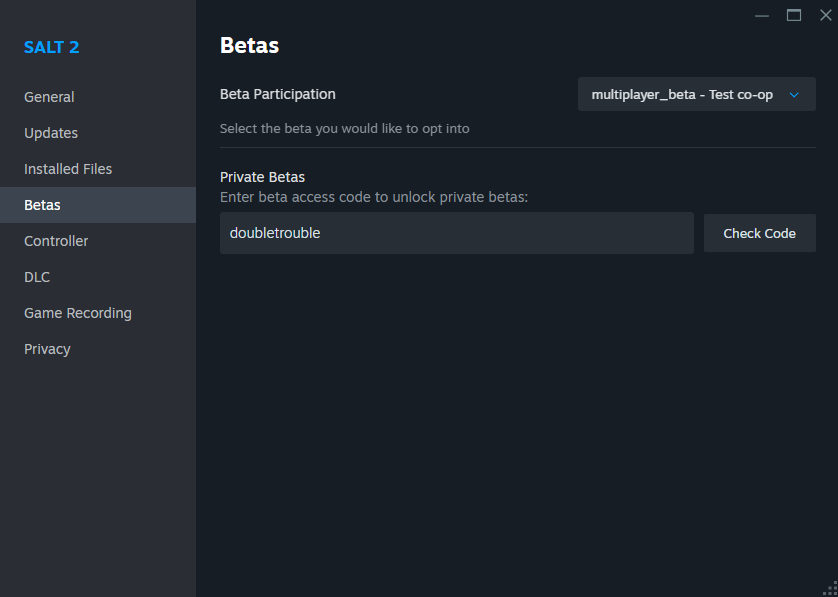Close the SALT 2 properties window
This screenshot has height=597, width=838.
point(825,15)
